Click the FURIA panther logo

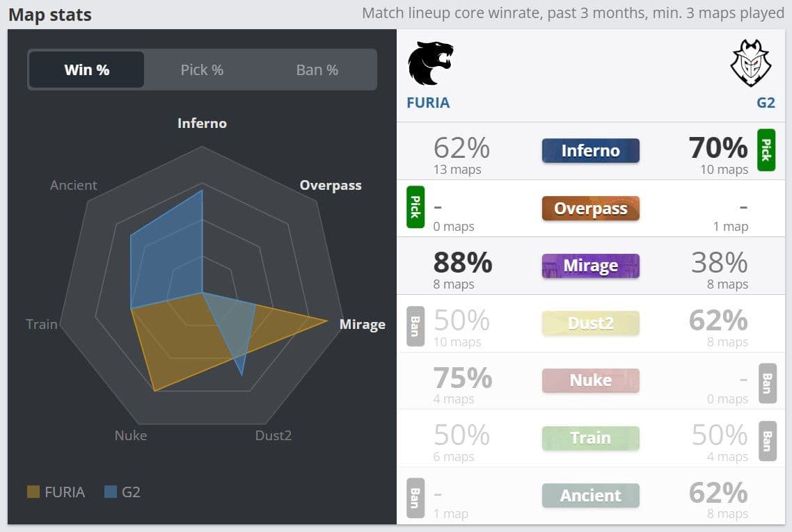pyautogui.click(x=430, y=63)
